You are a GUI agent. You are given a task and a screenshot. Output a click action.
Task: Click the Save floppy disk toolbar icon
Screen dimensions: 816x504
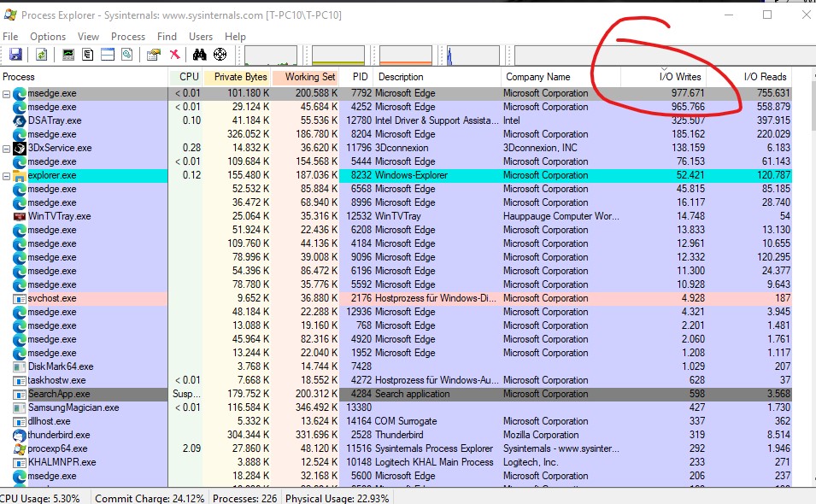[x=15, y=54]
